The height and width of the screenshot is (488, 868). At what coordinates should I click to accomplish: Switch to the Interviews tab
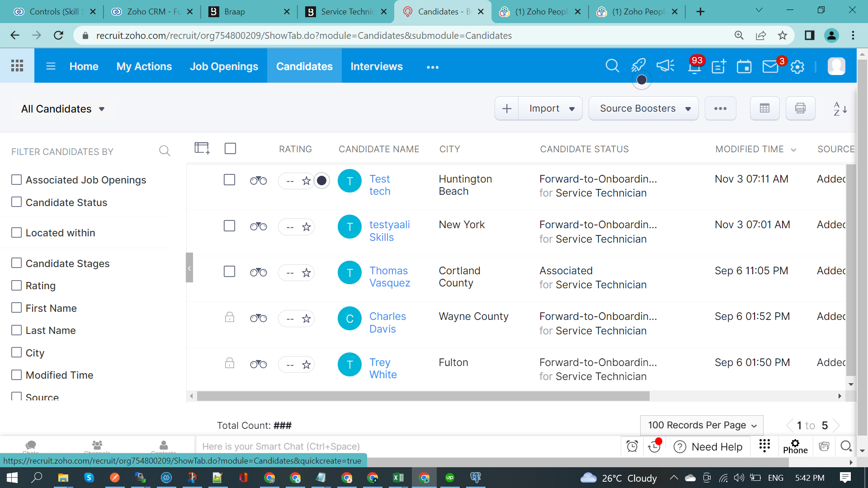[376, 66]
